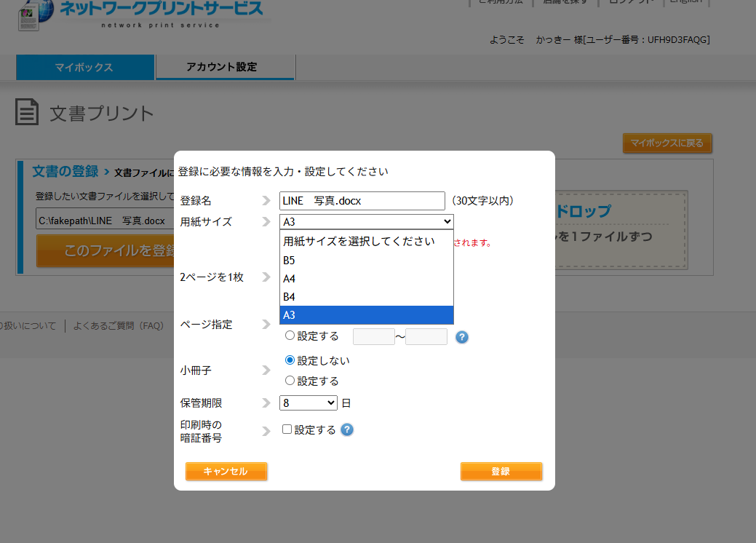Click the 登録名 text input field
This screenshot has width=756, height=543.
coord(362,200)
